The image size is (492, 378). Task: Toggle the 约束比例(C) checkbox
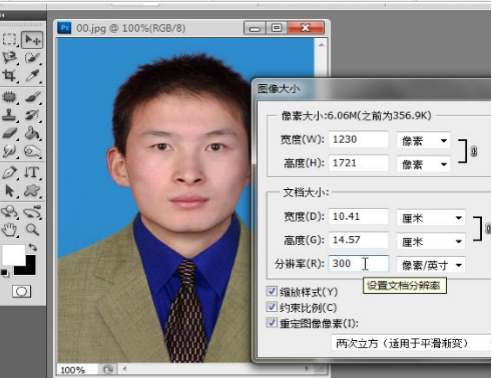click(x=272, y=307)
